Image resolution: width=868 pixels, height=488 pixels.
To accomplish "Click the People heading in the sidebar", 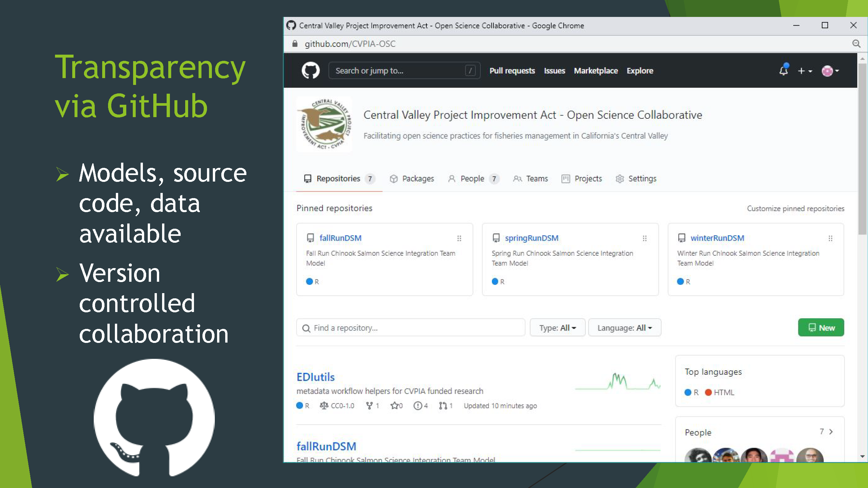I will pyautogui.click(x=698, y=432).
